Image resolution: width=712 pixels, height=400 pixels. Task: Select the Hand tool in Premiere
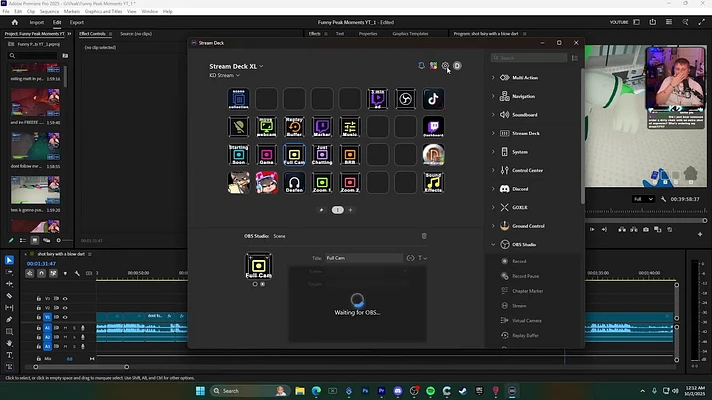pos(9,343)
